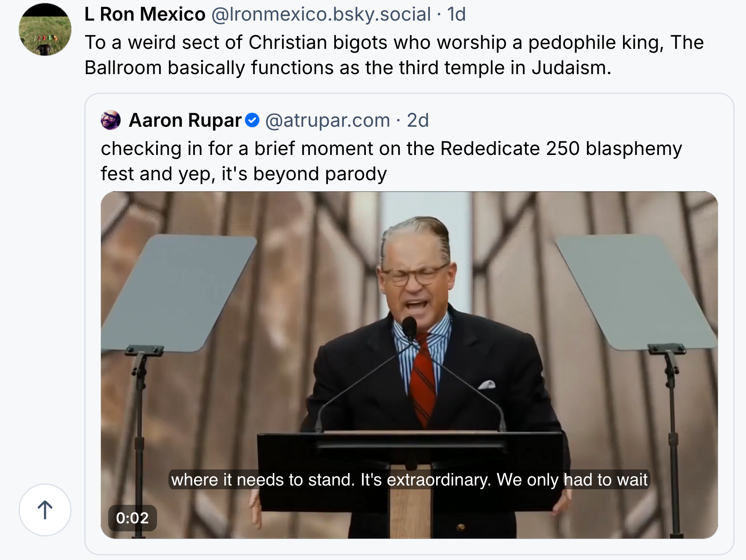Open the post's 1d timestamp
This screenshot has width=746, height=560.
pyautogui.click(x=456, y=14)
